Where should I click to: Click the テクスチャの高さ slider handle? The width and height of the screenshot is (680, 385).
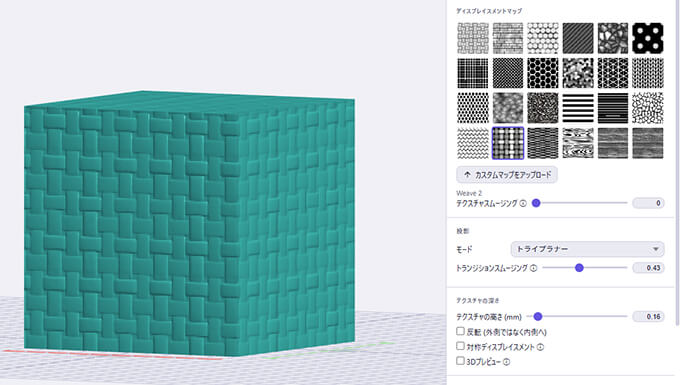[x=538, y=316]
